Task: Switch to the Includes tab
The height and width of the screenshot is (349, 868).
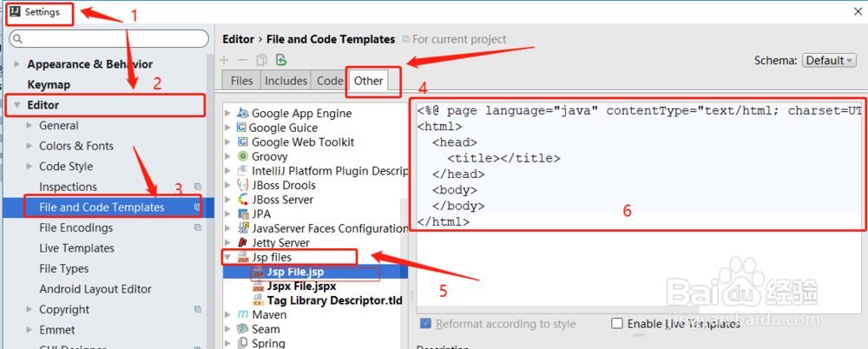Action: pyautogui.click(x=286, y=81)
